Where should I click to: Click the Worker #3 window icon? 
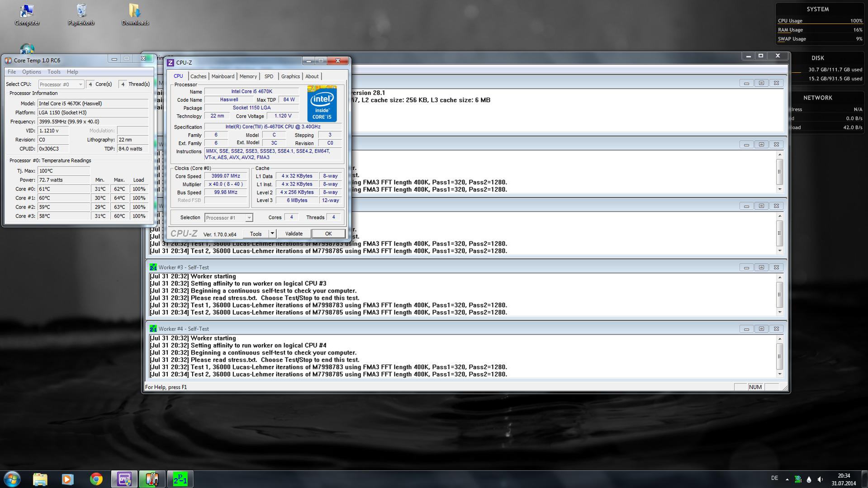click(x=153, y=267)
